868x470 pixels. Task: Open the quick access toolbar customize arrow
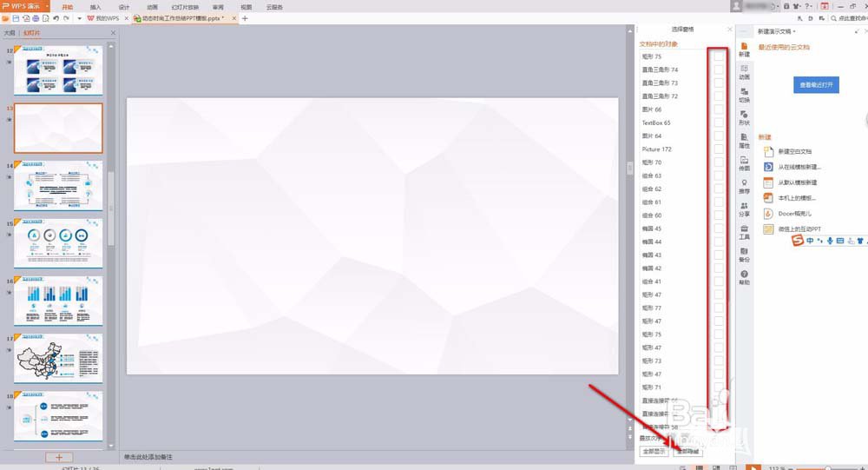pyautogui.click(x=79, y=18)
